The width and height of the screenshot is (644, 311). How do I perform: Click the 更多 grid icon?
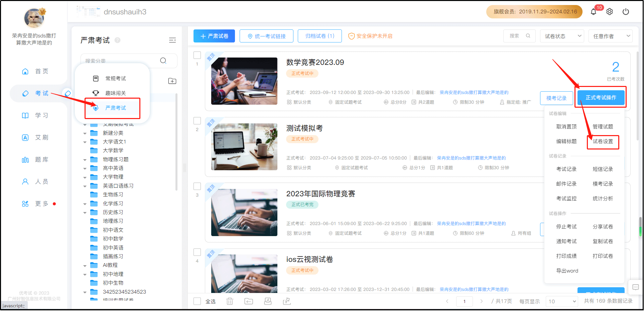[25, 204]
